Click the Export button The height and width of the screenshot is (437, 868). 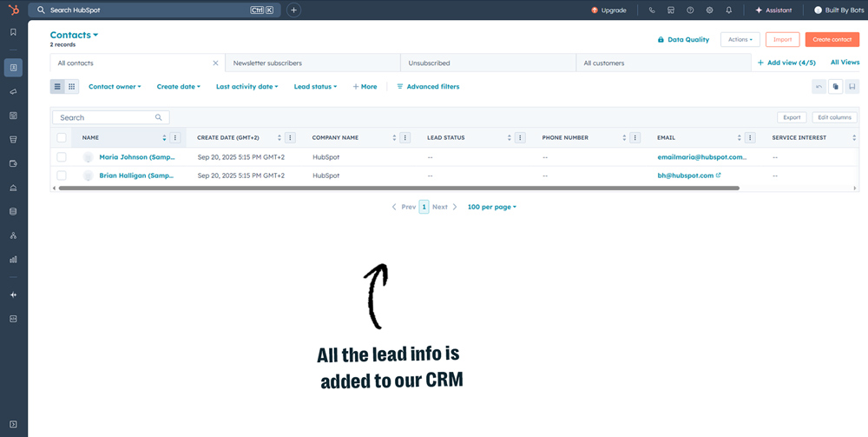(x=792, y=117)
